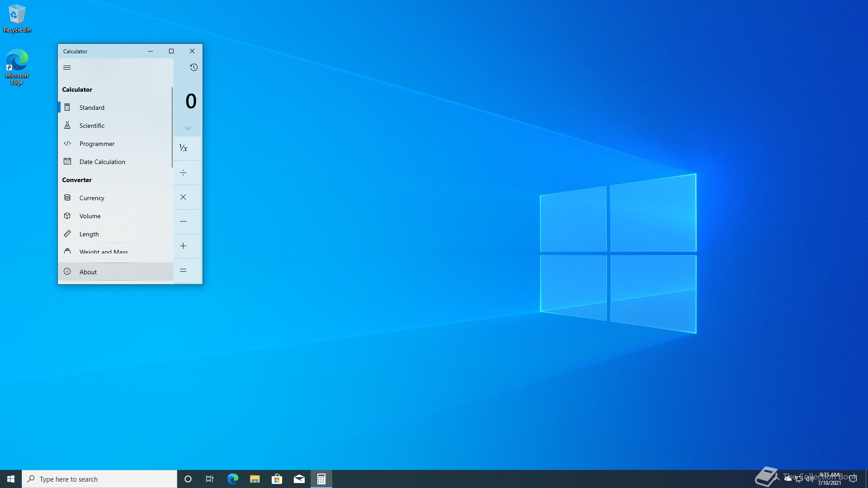868x488 pixels.
Task: Open Microsoft Store from the taskbar
Action: click(x=277, y=479)
